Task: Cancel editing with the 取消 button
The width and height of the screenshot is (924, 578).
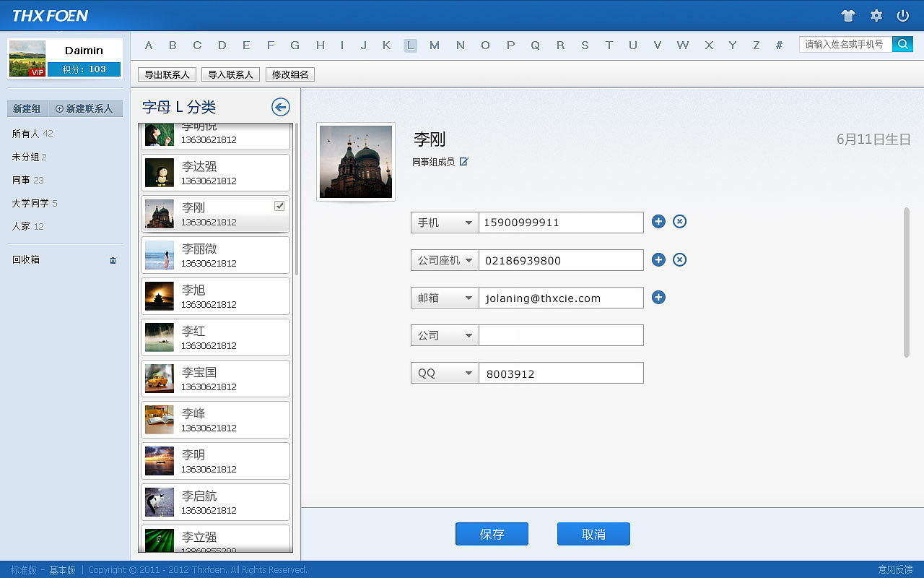Action: click(593, 534)
